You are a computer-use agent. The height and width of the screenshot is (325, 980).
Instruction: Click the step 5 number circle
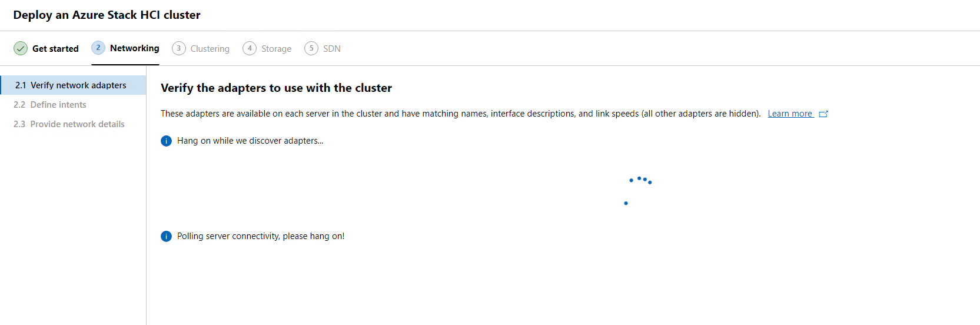coord(311,48)
